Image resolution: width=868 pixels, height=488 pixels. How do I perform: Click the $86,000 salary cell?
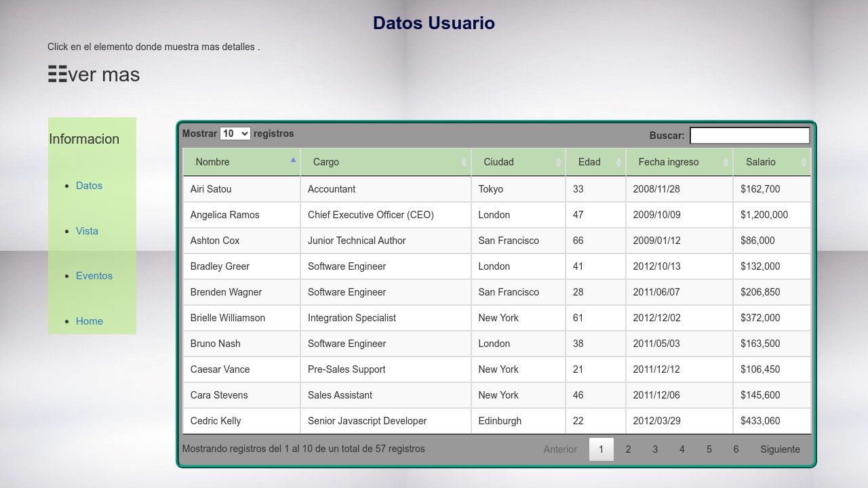[x=772, y=241]
